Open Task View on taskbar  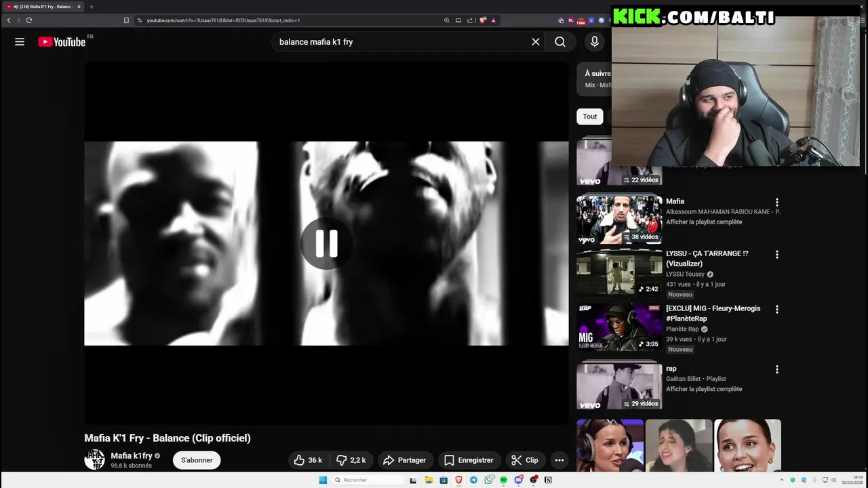tap(413, 480)
